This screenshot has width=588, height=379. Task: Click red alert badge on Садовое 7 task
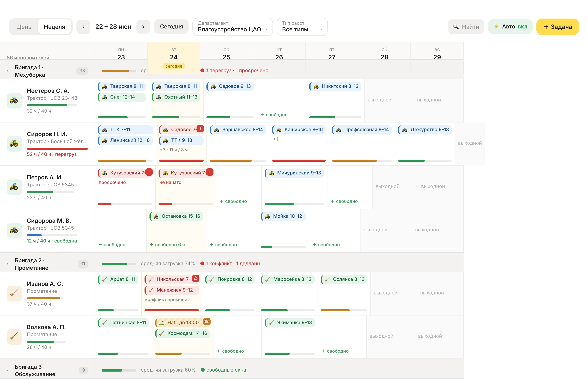tap(200, 128)
